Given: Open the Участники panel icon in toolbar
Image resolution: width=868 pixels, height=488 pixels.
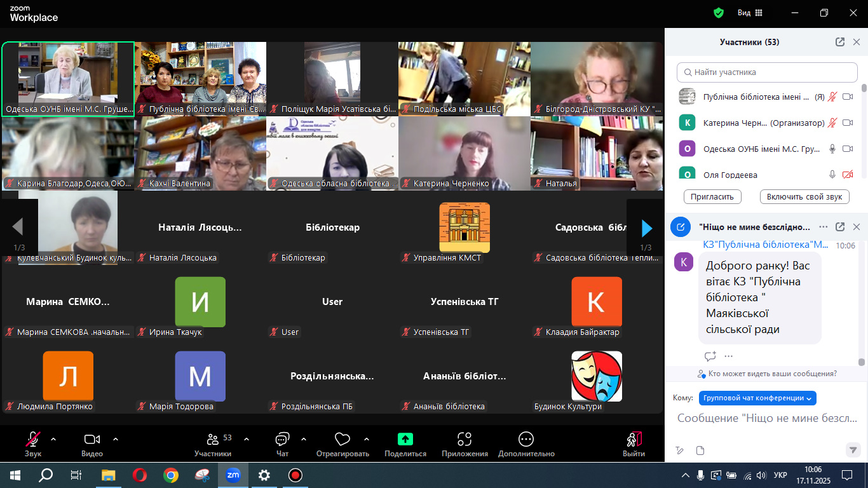Looking at the screenshot, I should point(213,440).
